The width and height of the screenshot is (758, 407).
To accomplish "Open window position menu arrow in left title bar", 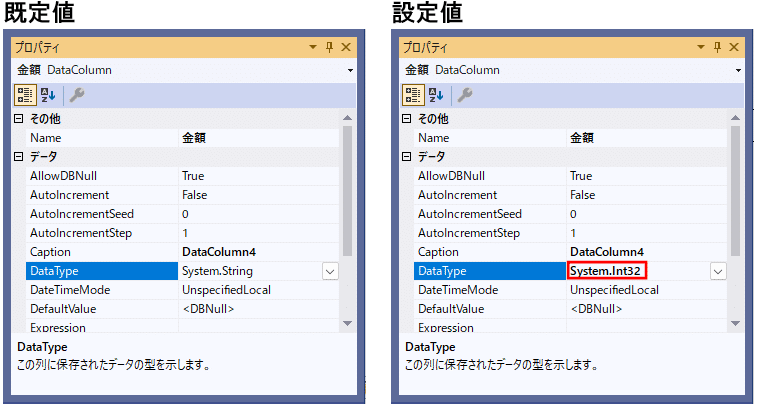I will click(313, 47).
